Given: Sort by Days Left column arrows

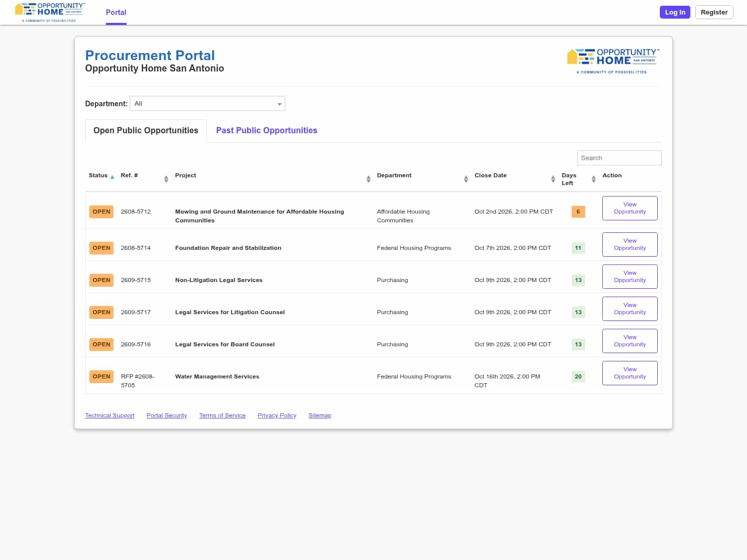Looking at the screenshot, I should click(593, 179).
